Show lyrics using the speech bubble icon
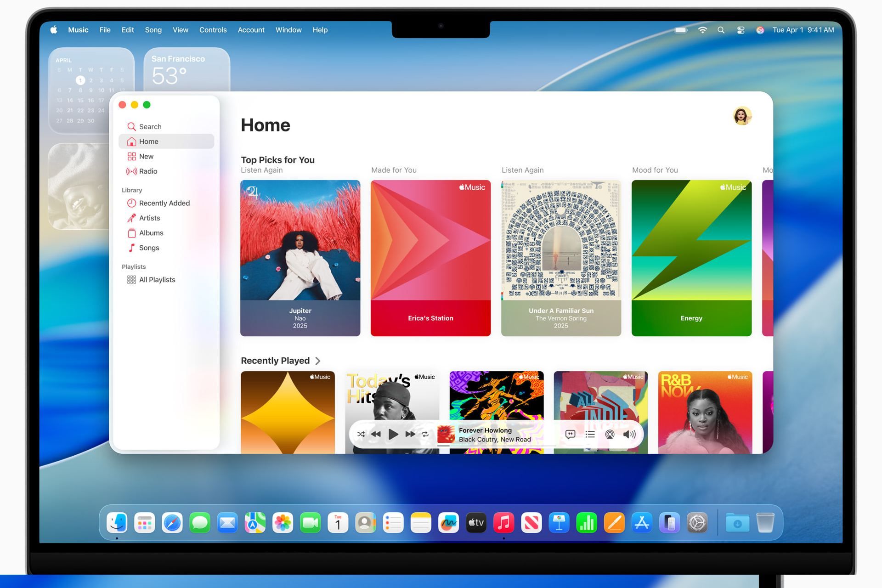 570,434
